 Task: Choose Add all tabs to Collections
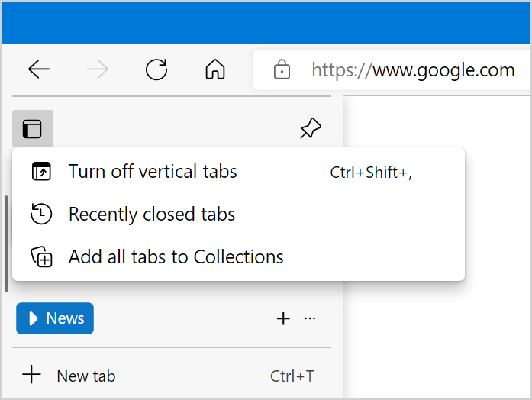click(x=176, y=257)
